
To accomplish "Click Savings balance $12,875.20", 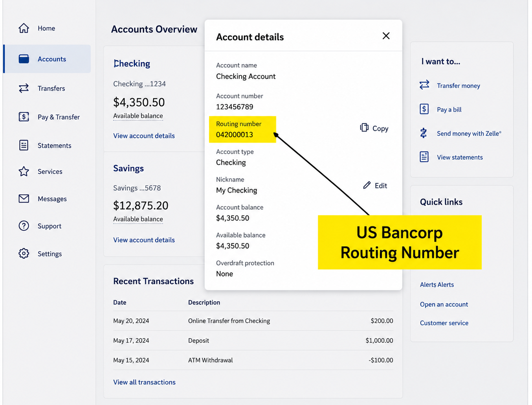I will tap(141, 206).
